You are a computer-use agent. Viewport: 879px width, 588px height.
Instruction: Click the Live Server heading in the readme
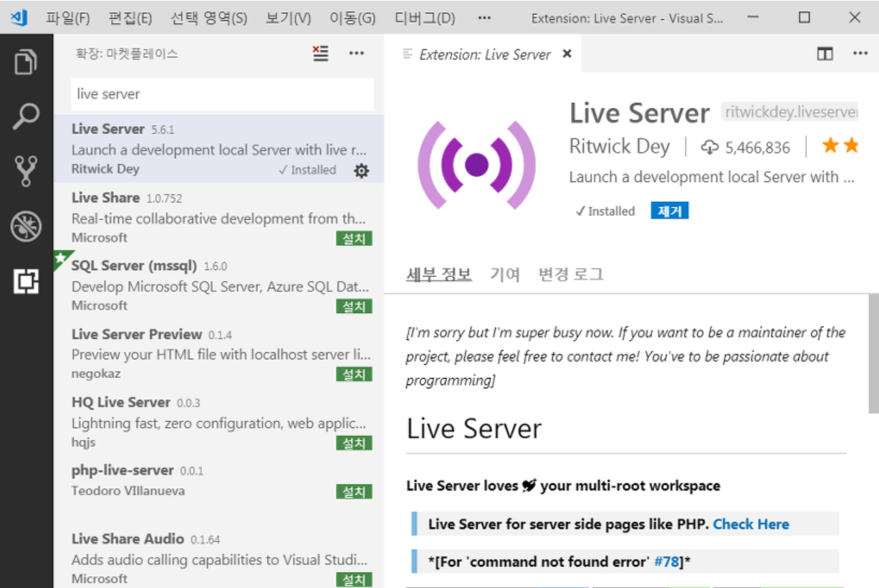coord(474,428)
